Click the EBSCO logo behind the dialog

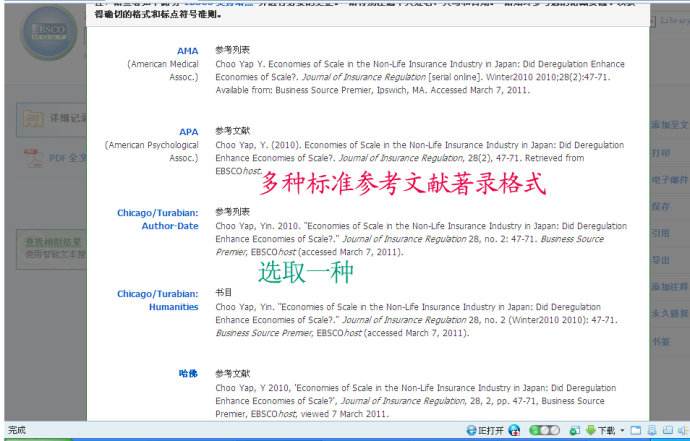[49, 33]
